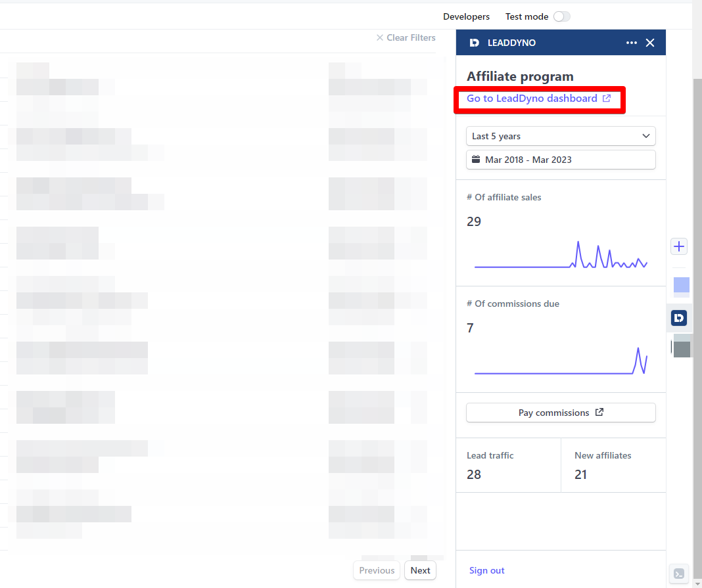Open the Mar 2018 - Mar 2023 date picker
Image resolution: width=702 pixels, height=588 pixels.
[561, 160]
